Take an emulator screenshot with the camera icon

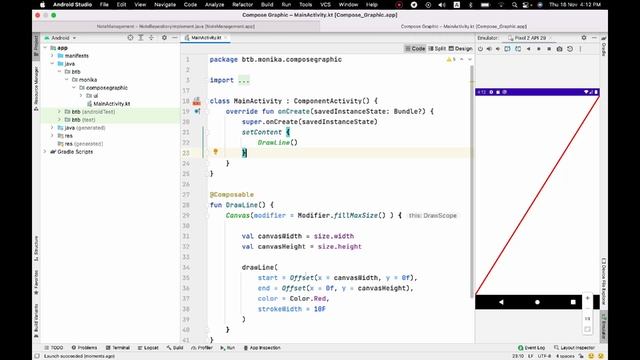point(559,49)
